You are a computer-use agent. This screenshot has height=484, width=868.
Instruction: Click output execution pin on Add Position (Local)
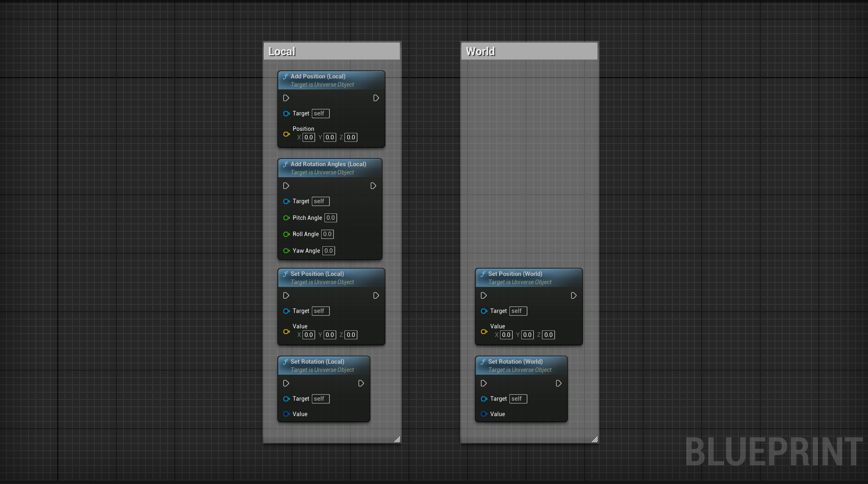click(376, 98)
